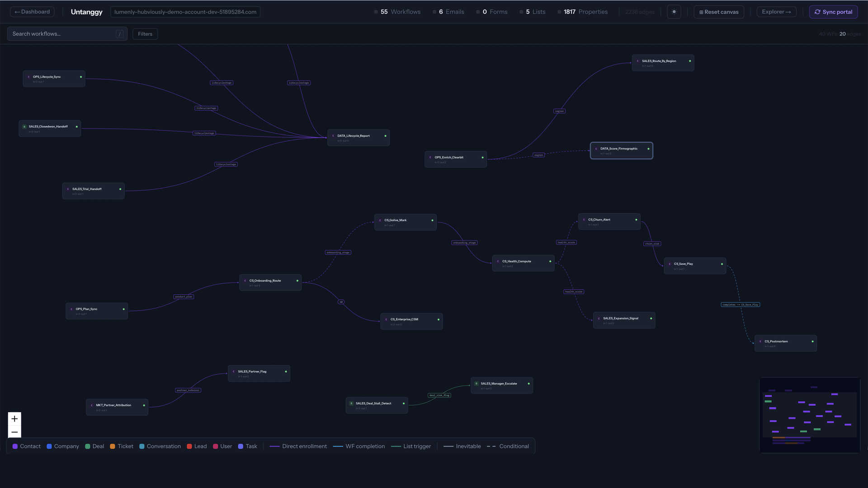Open the 0 Forms counter
The height and width of the screenshot is (488, 868).
pos(492,12)
